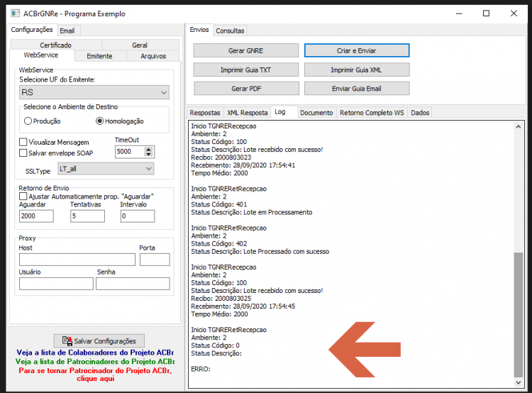The width and height of the screenshot is (532, 393).
Task: Select the Homologação environment radio button
Action: (x=99, y=121)
